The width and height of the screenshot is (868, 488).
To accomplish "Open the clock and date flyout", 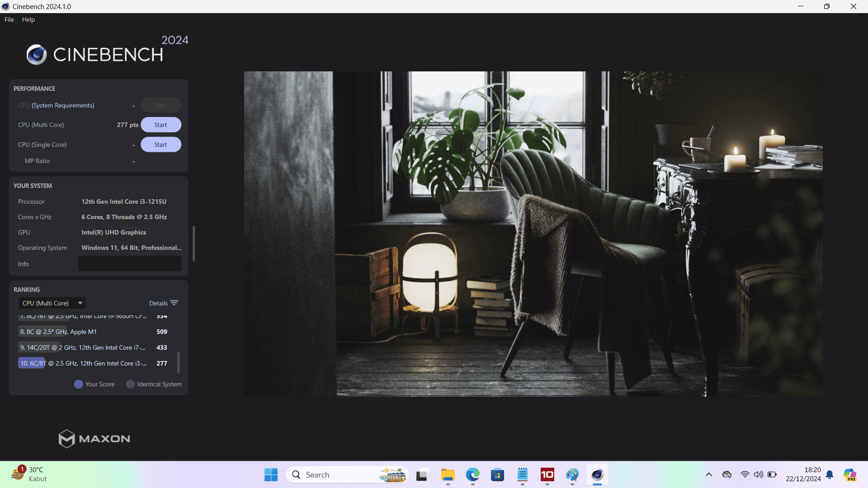I will (803, 474).
